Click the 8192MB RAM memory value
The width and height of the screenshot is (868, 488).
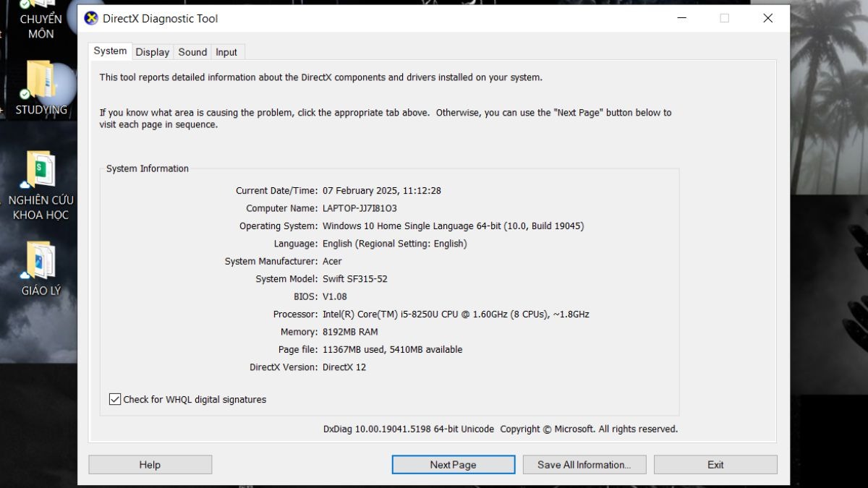coord(350,332)
